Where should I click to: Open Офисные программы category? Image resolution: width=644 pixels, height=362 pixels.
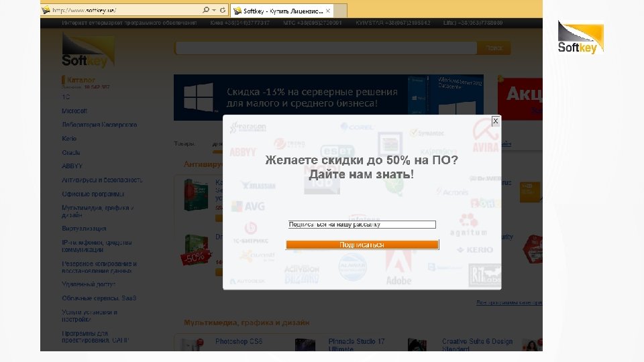(93, 194)
